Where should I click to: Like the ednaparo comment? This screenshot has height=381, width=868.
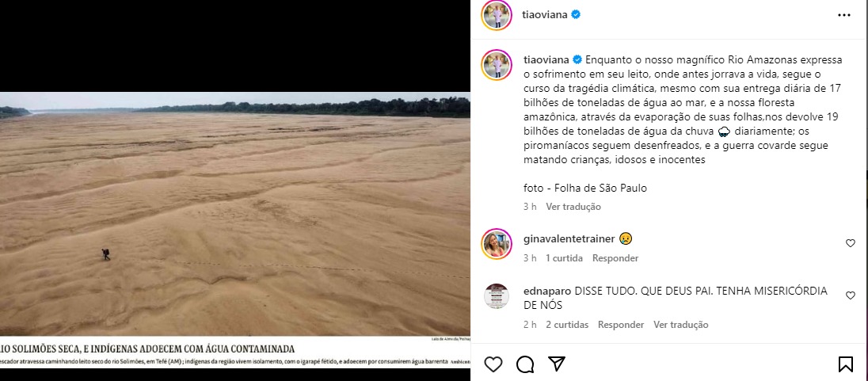[851, 295]
